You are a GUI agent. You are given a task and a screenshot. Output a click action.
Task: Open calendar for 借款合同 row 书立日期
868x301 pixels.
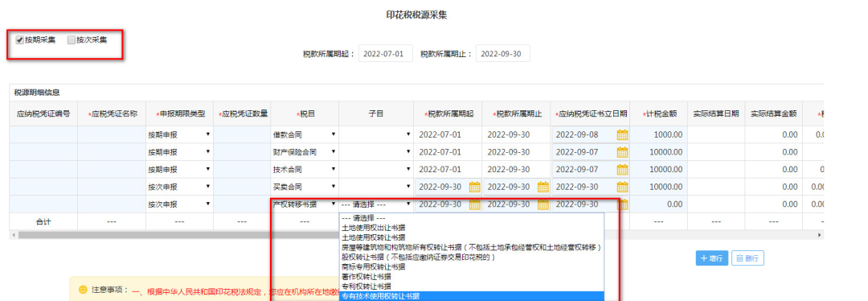click(x=622, y=134)
